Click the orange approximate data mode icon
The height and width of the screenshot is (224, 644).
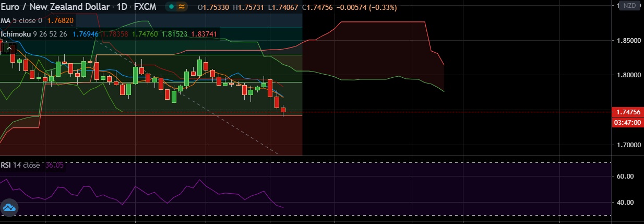(x=182, y=7)
